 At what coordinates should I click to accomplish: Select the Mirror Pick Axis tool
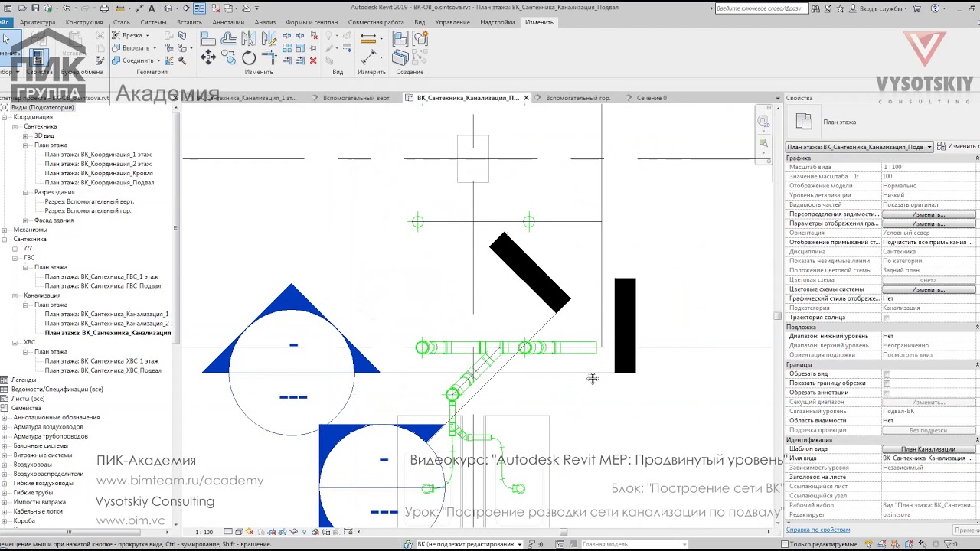tap(248, 38)
